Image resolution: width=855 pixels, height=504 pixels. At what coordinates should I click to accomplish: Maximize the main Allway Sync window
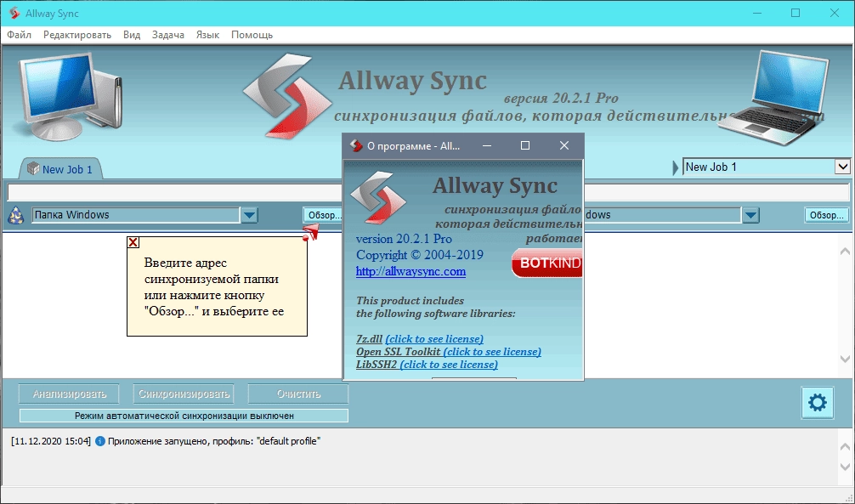[x=796, y=13]
